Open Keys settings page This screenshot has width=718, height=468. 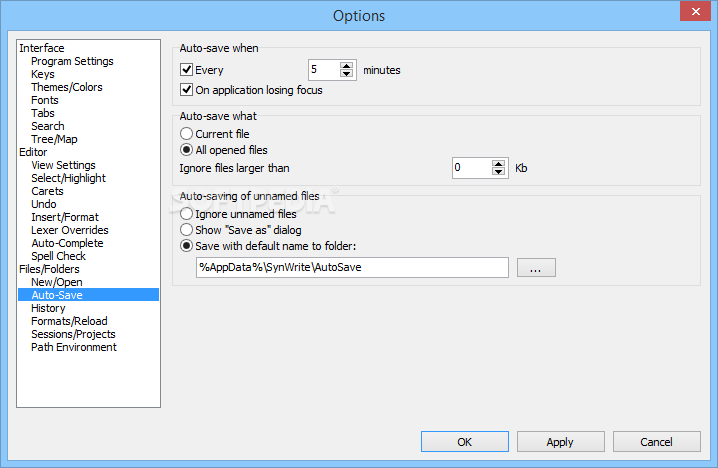(x=43, y=74)
